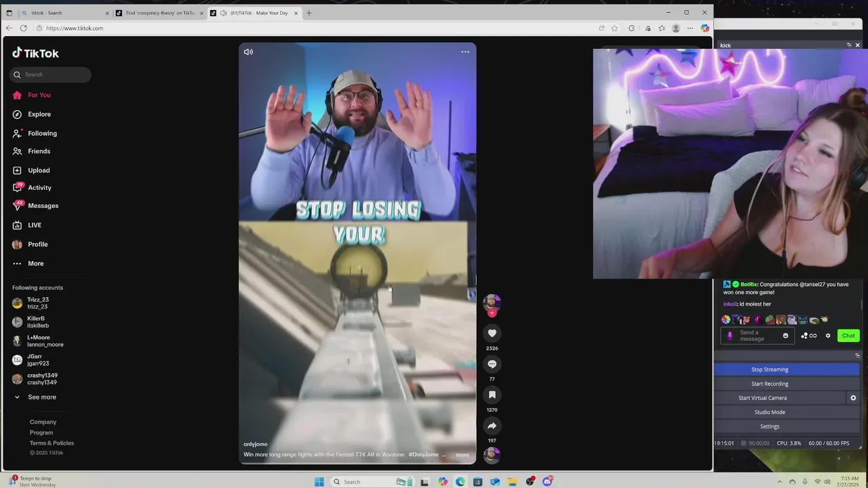Open the Company footer link

[x=43, y=422]
